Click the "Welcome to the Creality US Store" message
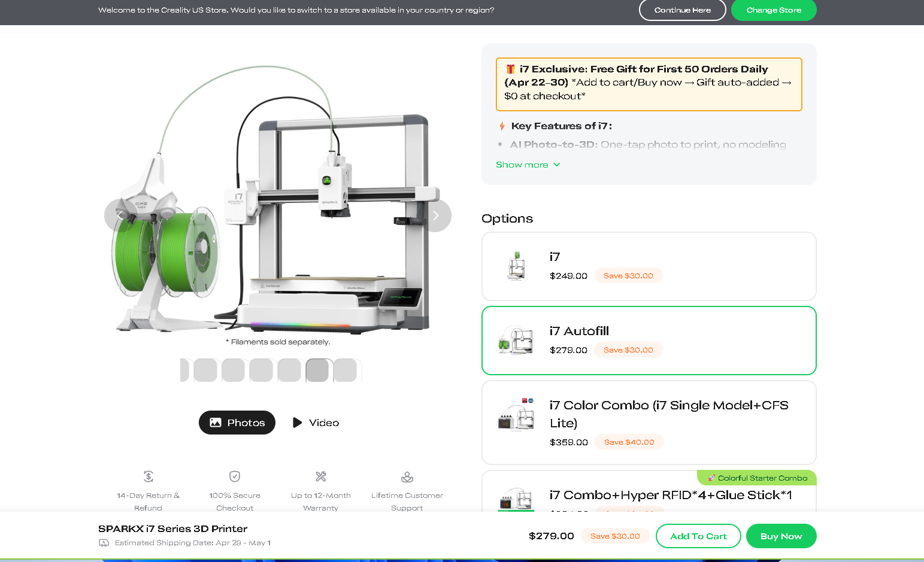Viewport: 924px width, 562px height. coord(296,10)
